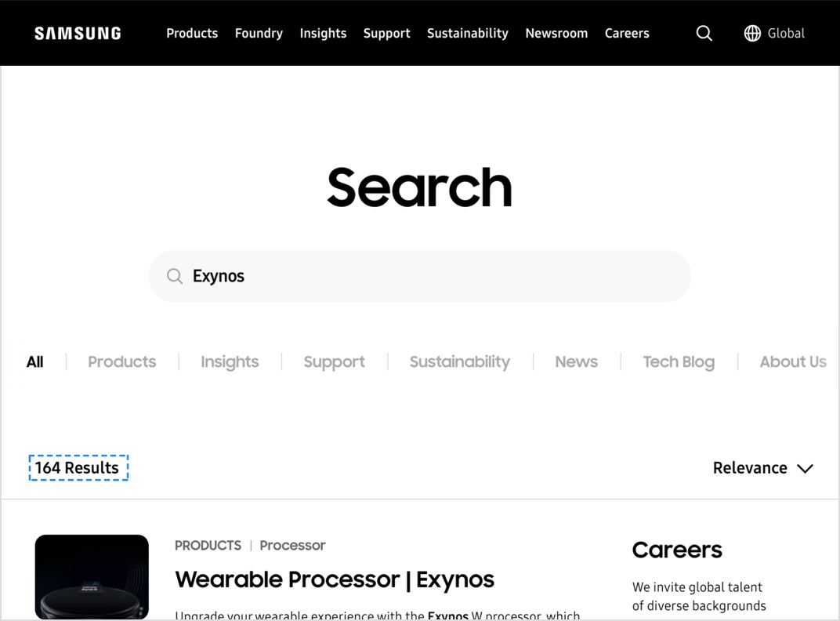Go to Insights in top navigation
Image resolution: width=840 pixels, height=621 pixels.
pos(323,33)
